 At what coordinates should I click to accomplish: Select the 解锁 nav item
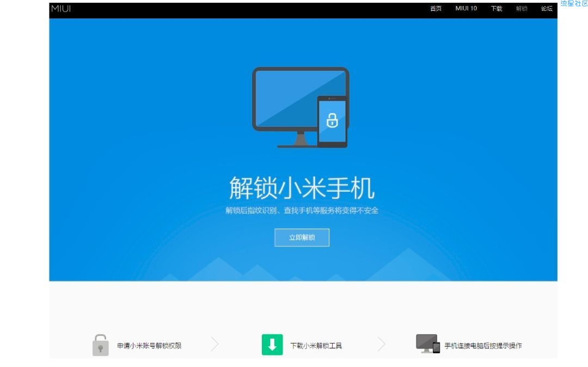pyautogui.click(x=522, y=9)
